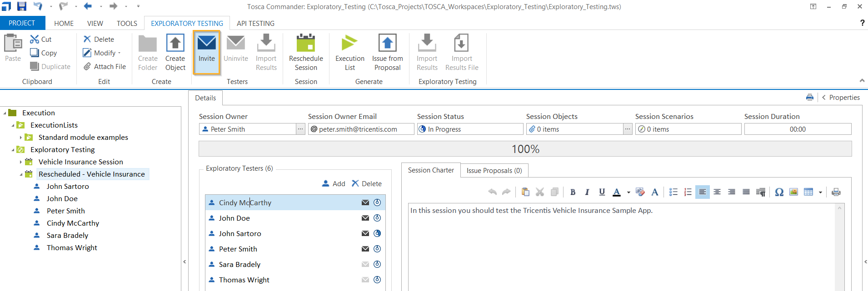
Task: Click Add to add an exploratory tester
Action: pos(334,184)
